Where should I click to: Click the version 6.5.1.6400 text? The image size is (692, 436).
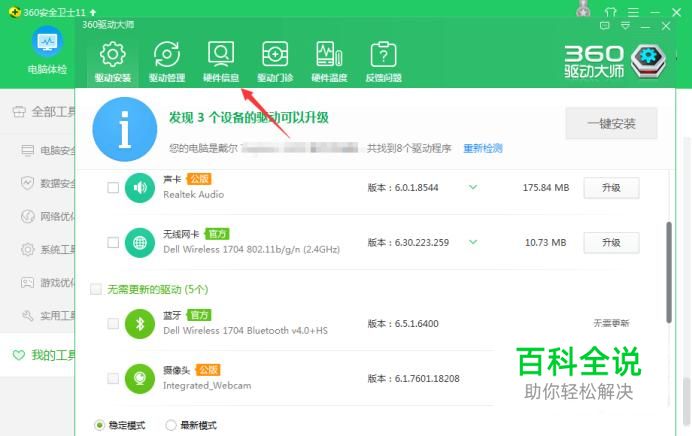(417, 323)
